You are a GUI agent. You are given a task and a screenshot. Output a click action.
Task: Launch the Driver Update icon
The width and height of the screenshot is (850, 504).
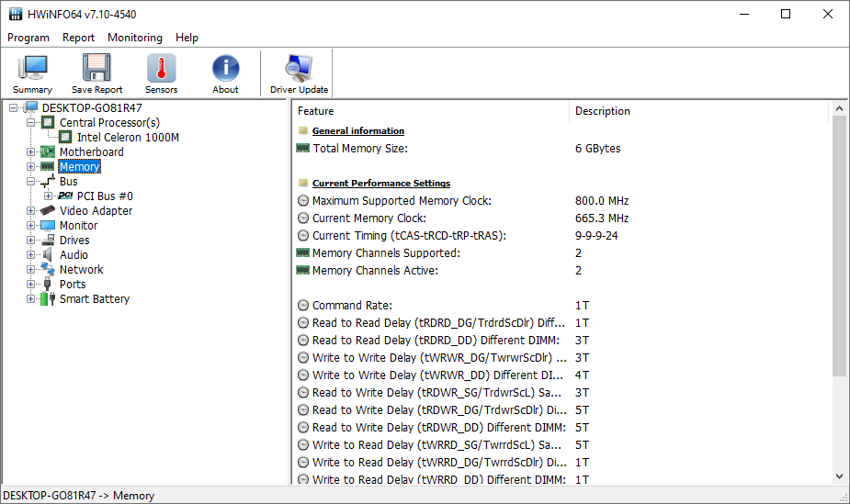(x=300, y=68)
